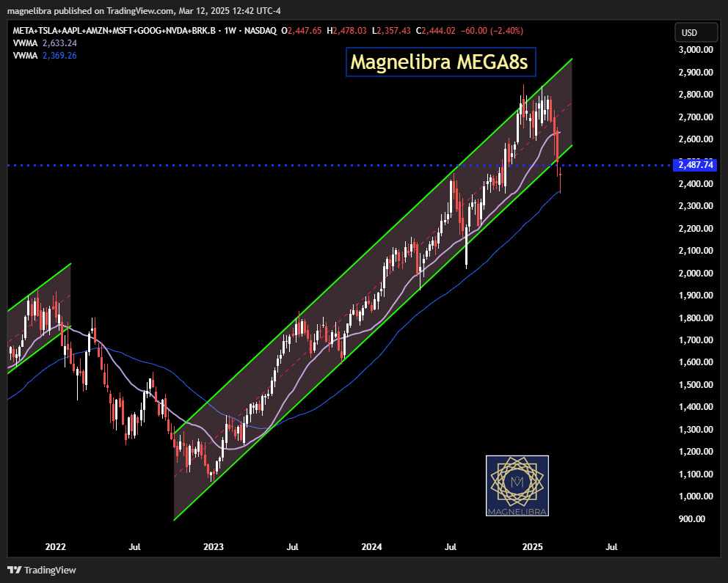Select the USD currency button
Image resolution: width=728 pixels, height=583 pixels.
696,32
